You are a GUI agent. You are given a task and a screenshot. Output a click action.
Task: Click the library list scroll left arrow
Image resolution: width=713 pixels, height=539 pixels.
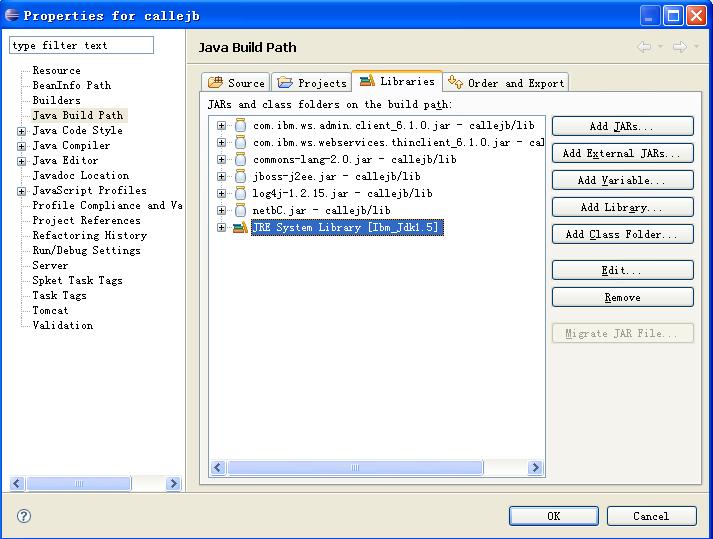pos(218,467)
